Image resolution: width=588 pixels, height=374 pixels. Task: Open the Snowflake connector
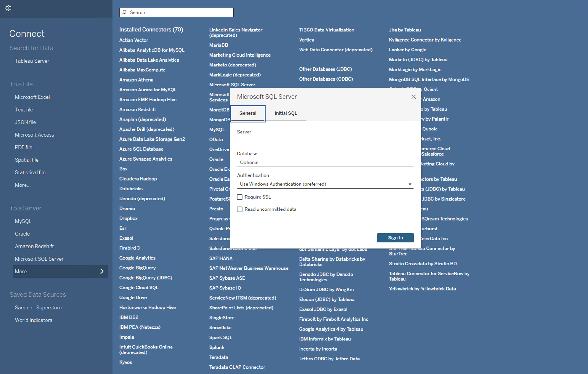(x=220, y=328)
